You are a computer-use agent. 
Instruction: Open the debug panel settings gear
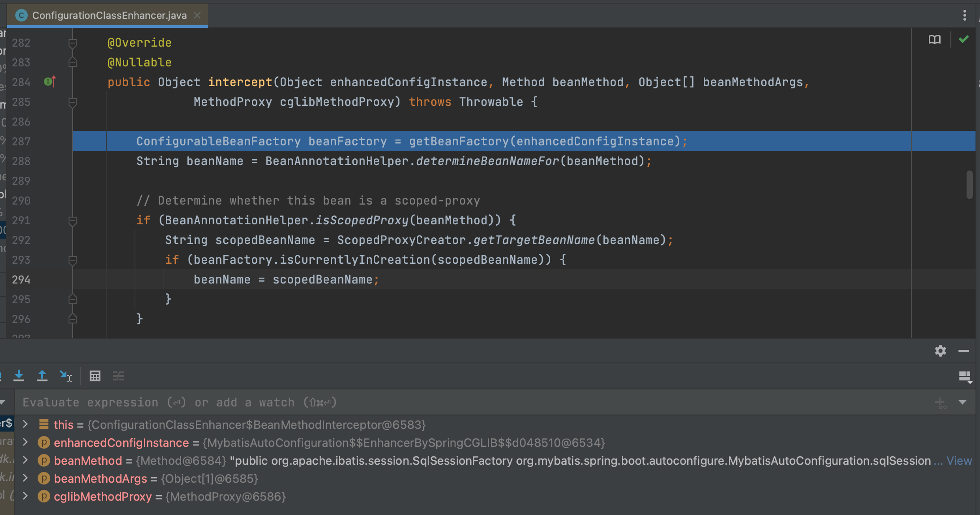pyautogui.click(x=941, y=351)
